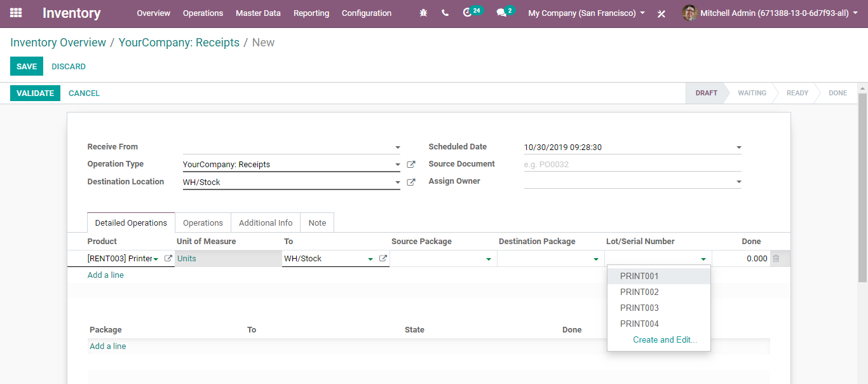Click the Ready status stage
Screen dimensions: 868x384
click(x=797, y=93)
